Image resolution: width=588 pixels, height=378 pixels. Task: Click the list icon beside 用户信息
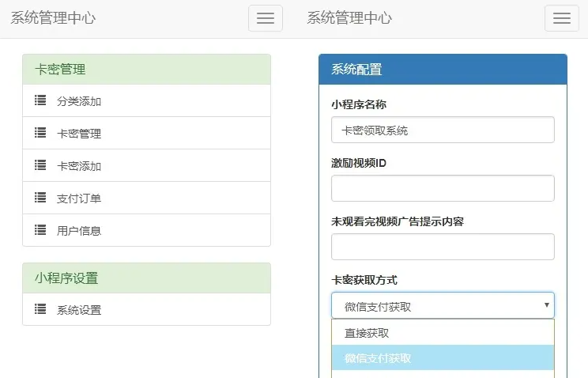point(40,230)
